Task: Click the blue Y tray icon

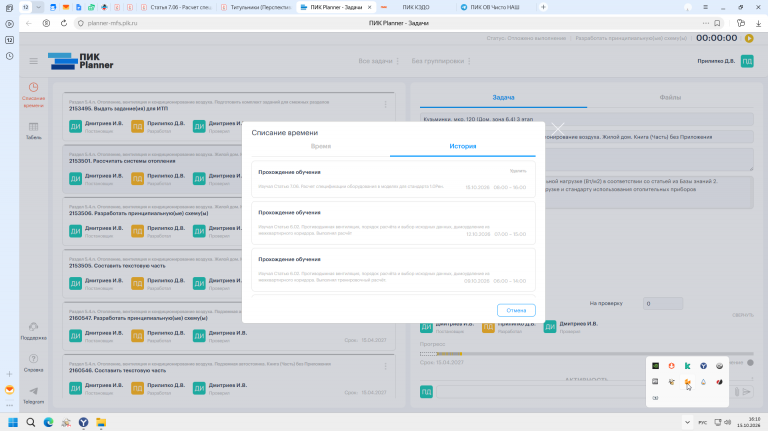Action: coord(703,366)
